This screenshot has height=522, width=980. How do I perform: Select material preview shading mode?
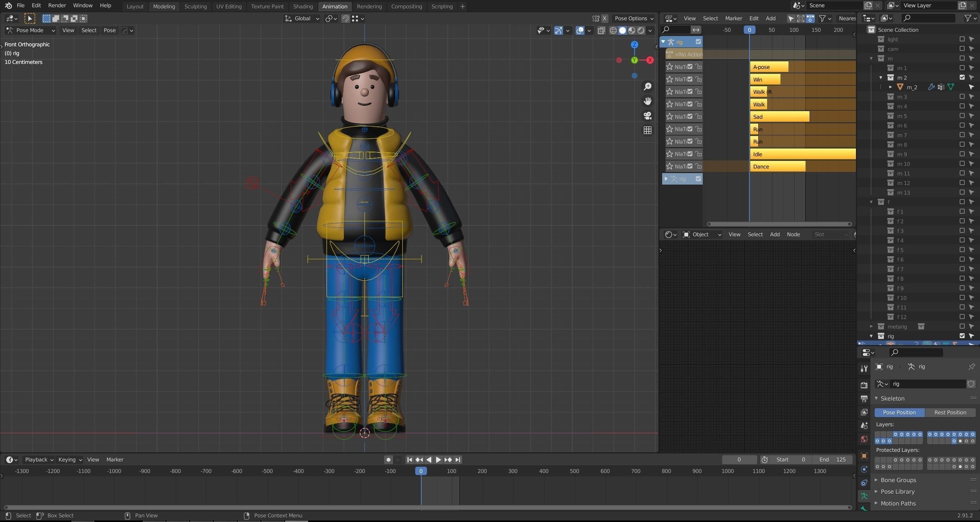point(632,30)
